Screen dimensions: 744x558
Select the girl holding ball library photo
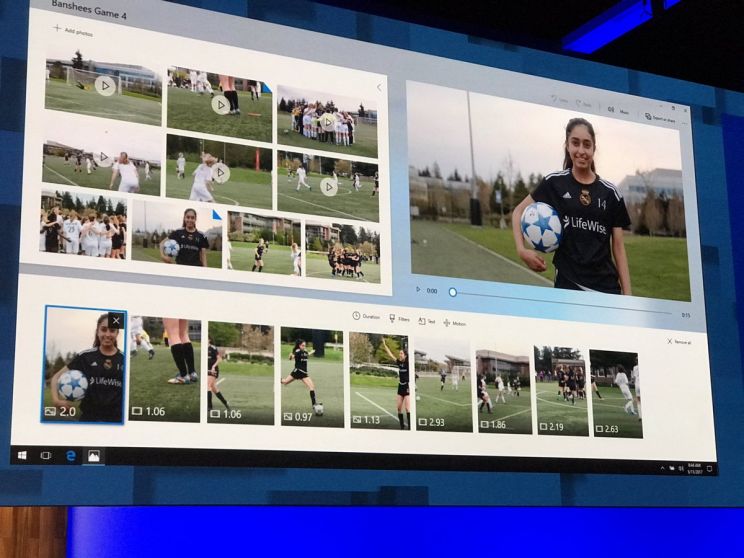[177, 234]
